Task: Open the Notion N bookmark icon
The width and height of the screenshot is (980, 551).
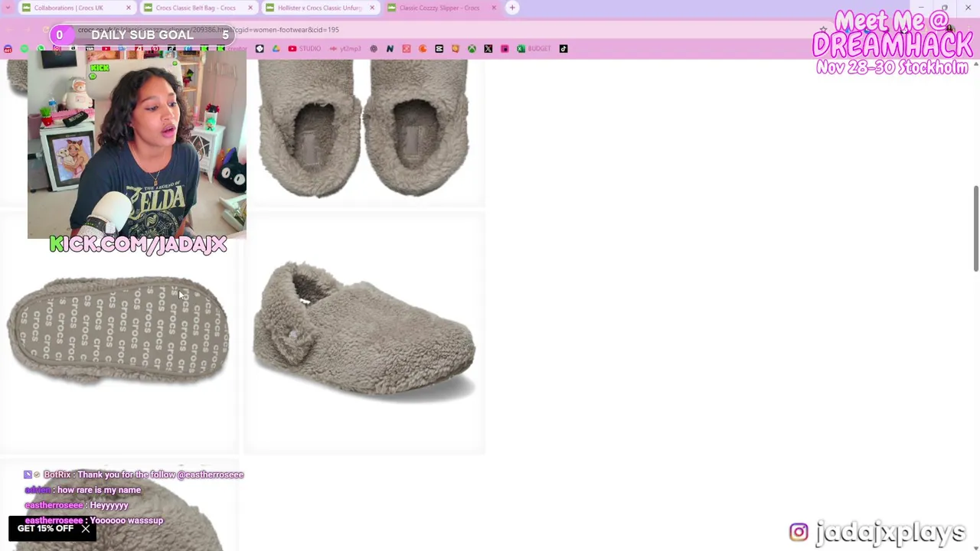Action: pos(390,49)
